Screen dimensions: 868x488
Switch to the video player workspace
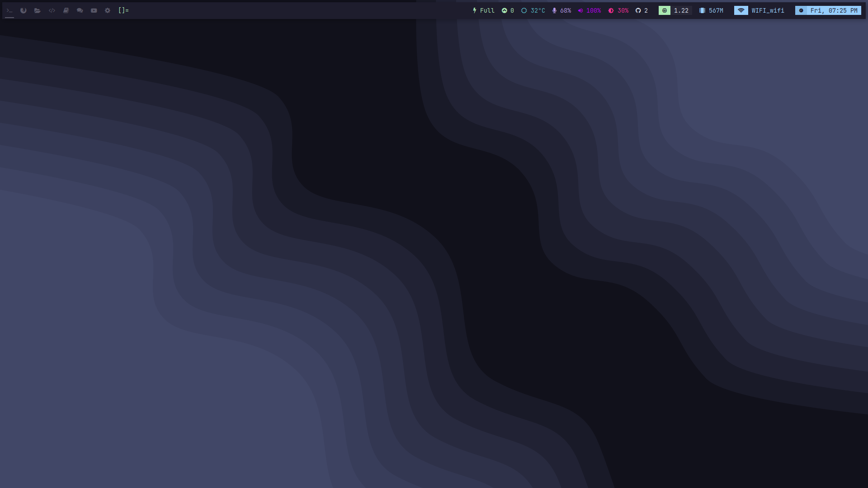coord(94,10)
